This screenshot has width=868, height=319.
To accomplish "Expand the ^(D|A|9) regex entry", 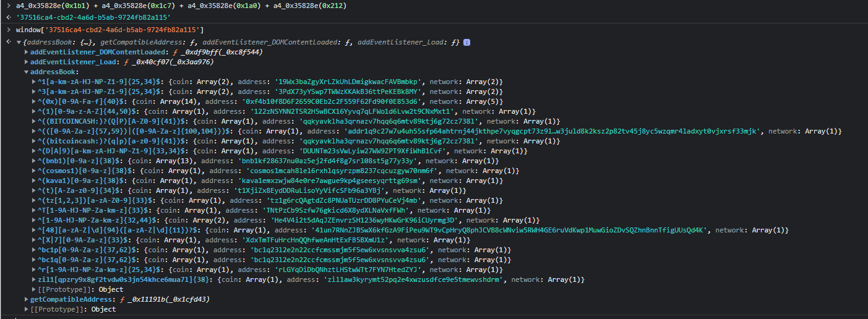I will 34,151.
